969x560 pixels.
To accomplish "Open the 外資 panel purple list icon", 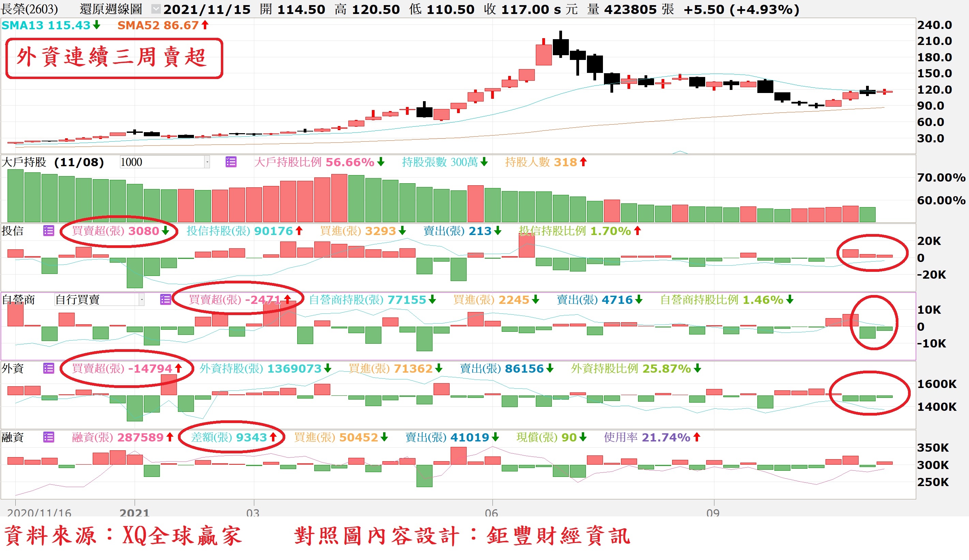I will [x=48, y=368].
